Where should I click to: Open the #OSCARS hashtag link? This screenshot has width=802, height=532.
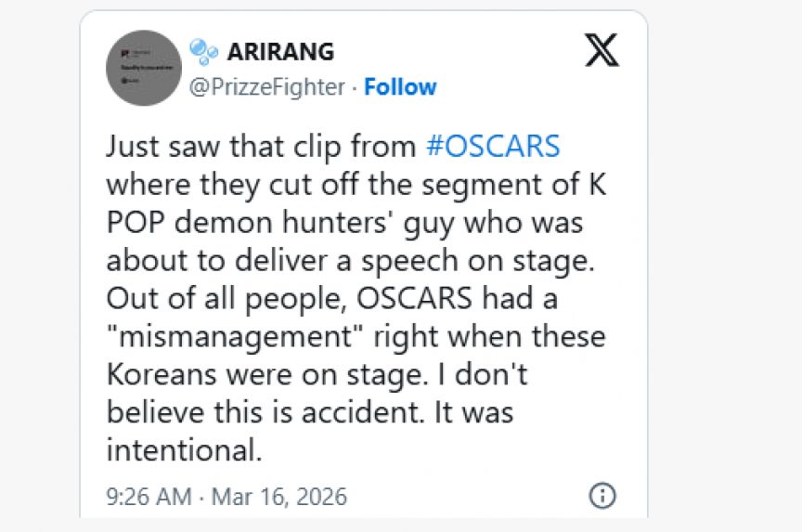coord(493,148)
